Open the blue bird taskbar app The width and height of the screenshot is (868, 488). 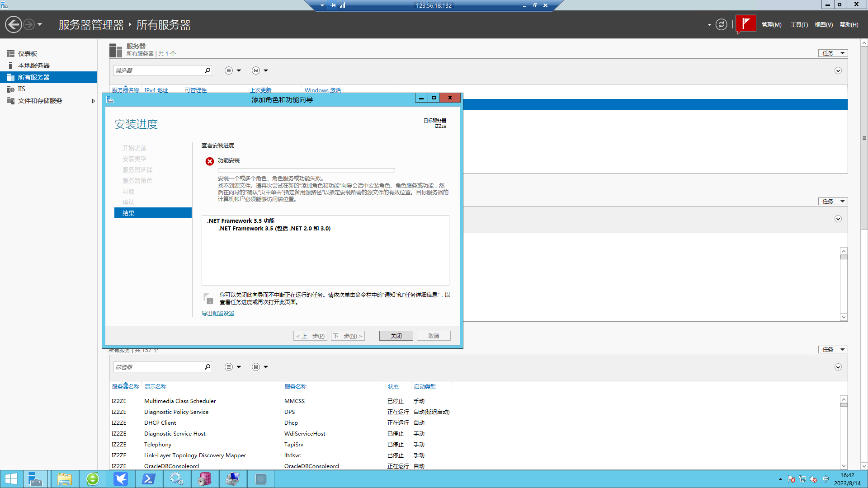(121, 479)
